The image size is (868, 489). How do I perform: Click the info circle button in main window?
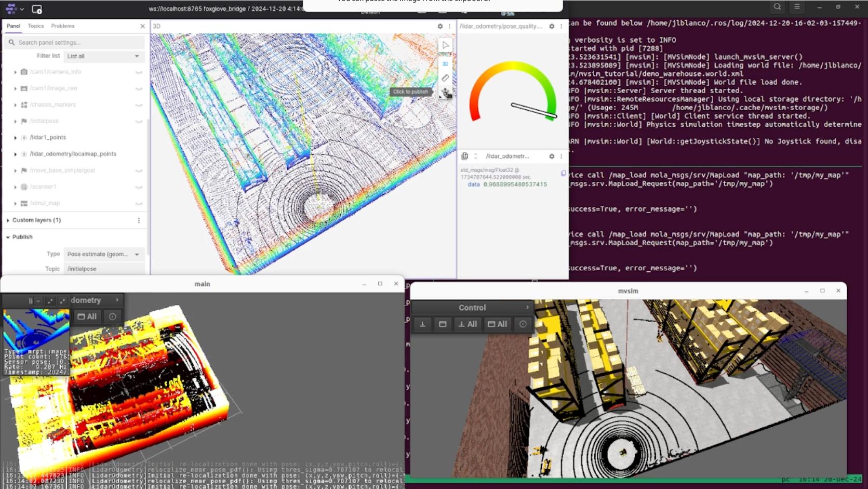(113, 316)
